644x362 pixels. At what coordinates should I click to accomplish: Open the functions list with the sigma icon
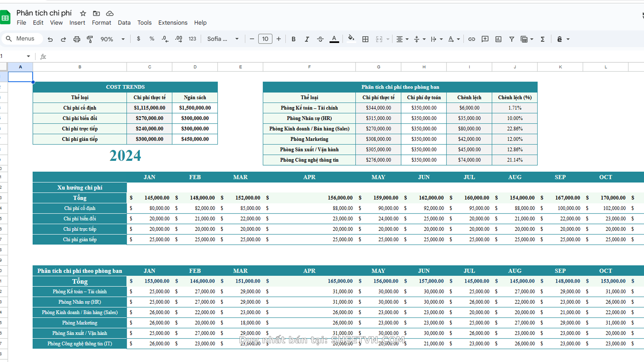click(x=543, y=39)
